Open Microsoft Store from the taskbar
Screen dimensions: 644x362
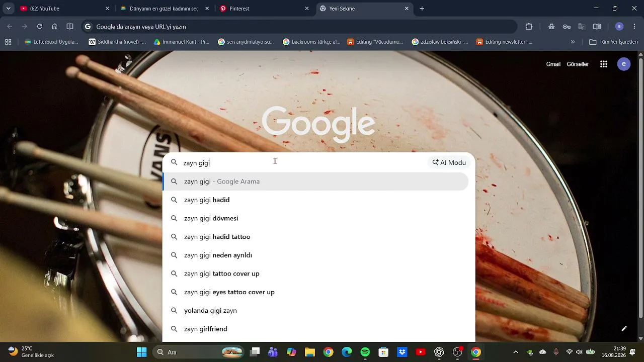click(383, 352)
